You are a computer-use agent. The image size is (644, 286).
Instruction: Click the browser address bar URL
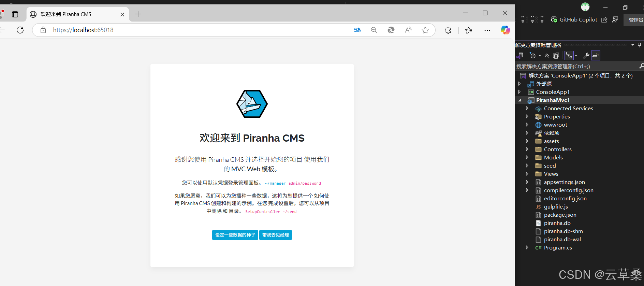(x=83, y=30)
